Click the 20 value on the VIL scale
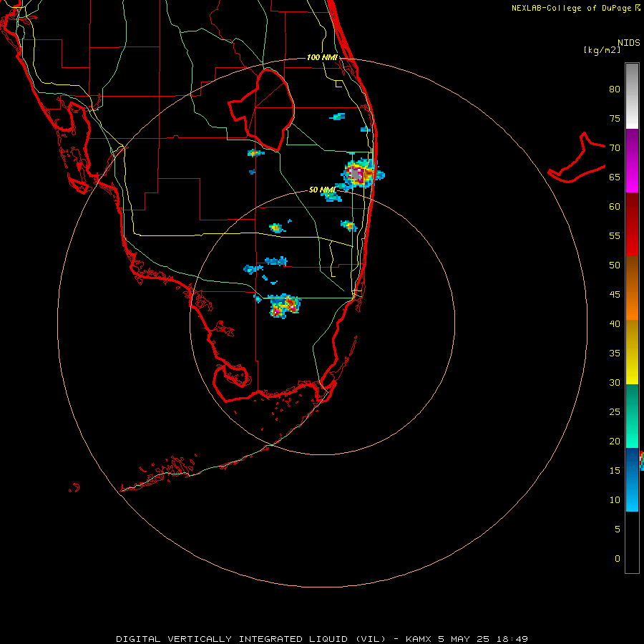Image resolution: width=644 pixels, height=644 pixels. click(x=615, y=441)
